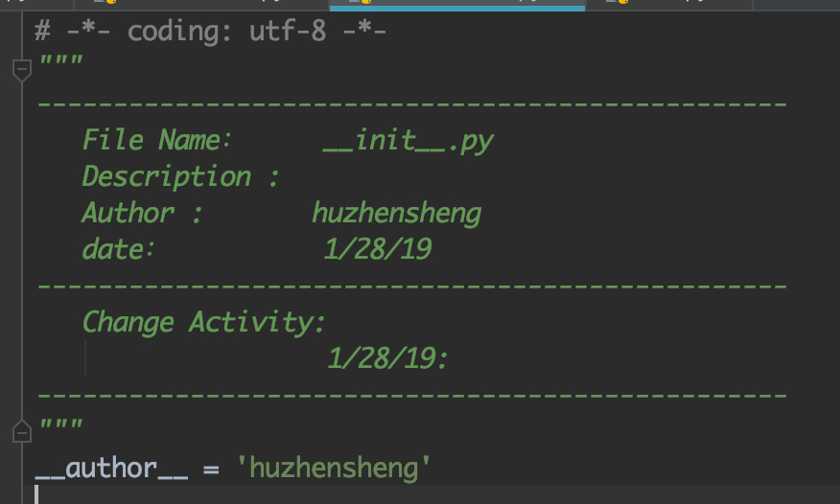This screenshot has width=840, height=504.
Task: Click the fold end marker beside closing quotes
Action: tap(21, 431)
